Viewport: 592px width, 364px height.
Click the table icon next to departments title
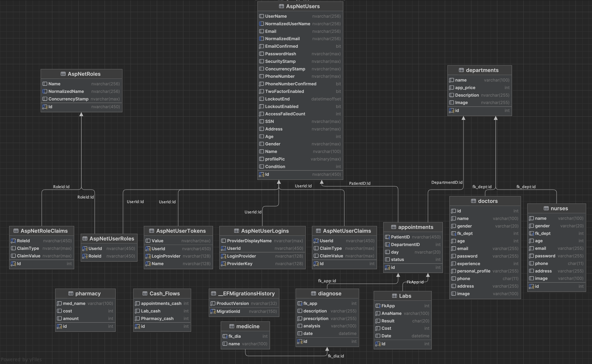[461, 70]
